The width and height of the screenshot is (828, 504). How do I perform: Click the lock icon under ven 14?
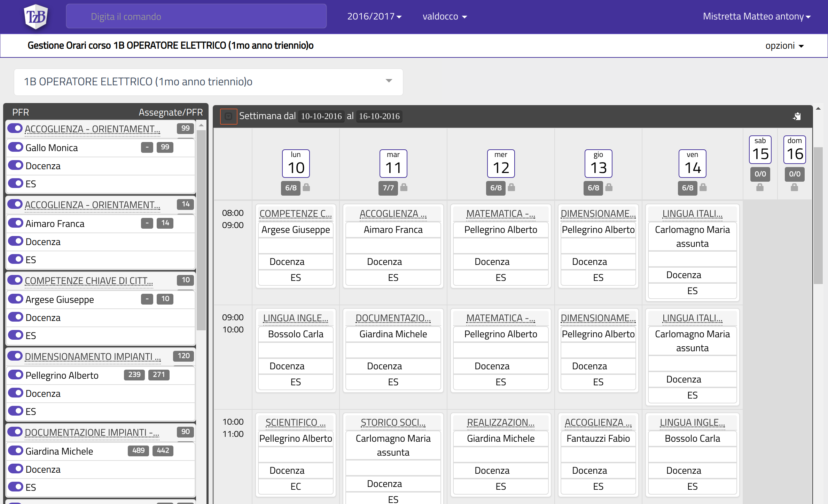(x=703, y=188)
